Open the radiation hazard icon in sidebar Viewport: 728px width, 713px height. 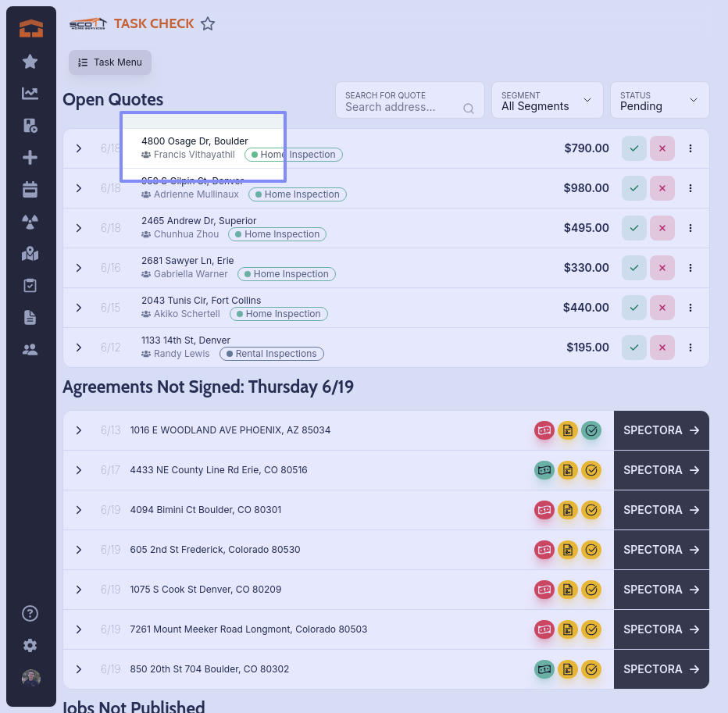click(30, 222)
